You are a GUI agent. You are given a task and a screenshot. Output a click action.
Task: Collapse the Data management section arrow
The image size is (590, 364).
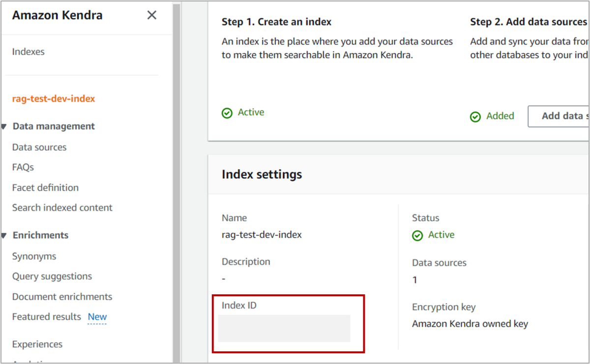pos(4,127)
